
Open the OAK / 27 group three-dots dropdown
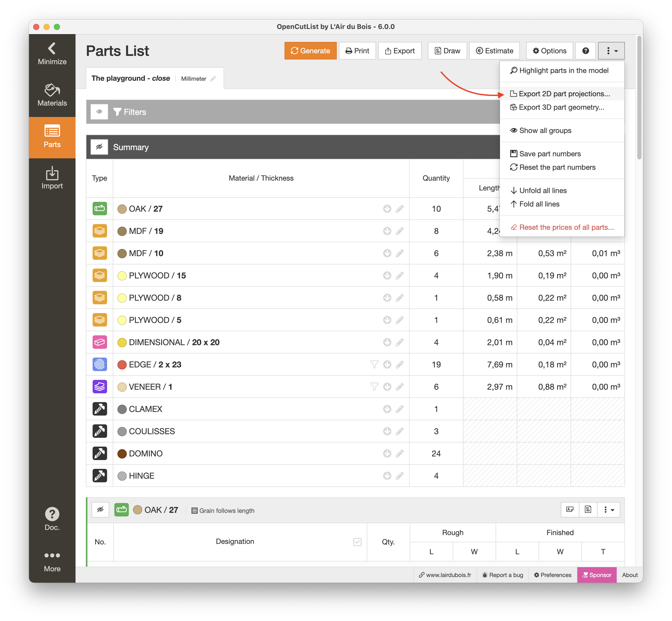(609, 509)
